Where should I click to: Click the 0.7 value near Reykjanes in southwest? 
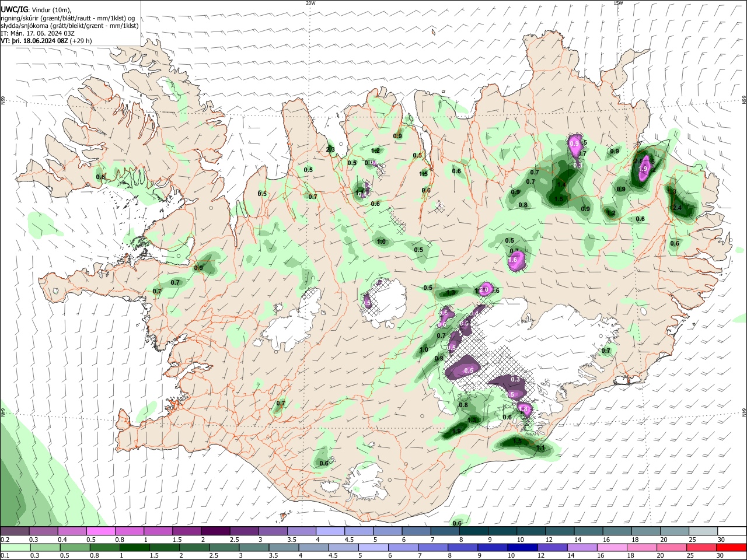point(281,403)
